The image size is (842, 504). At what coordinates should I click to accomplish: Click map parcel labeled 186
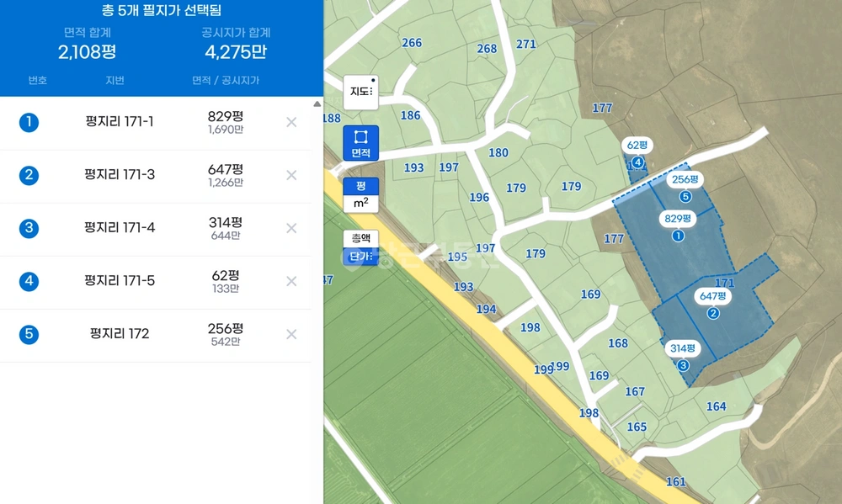410,115
